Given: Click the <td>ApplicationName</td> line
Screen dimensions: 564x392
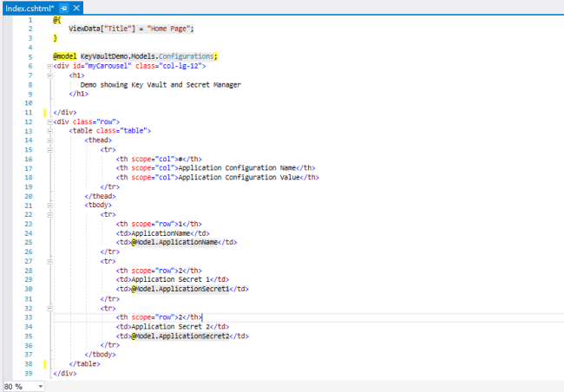Looking at the screenshot, I should (162, 233).
